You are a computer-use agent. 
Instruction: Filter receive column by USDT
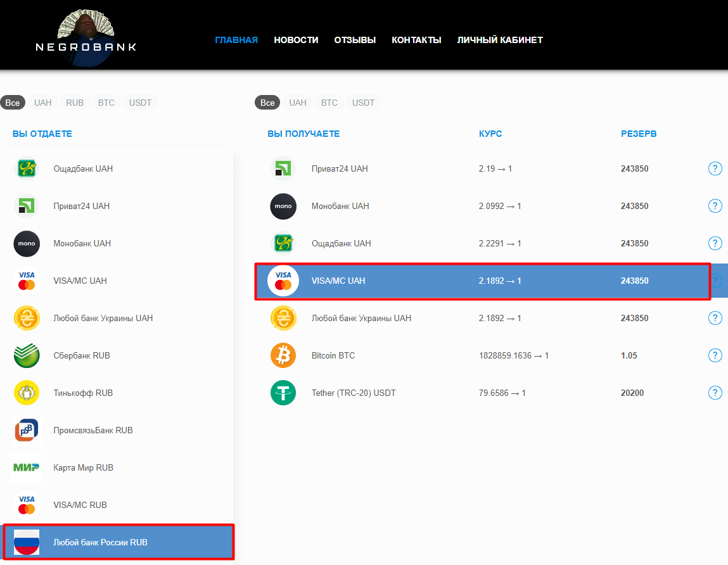pyautogui.click(x=363, y=103)
